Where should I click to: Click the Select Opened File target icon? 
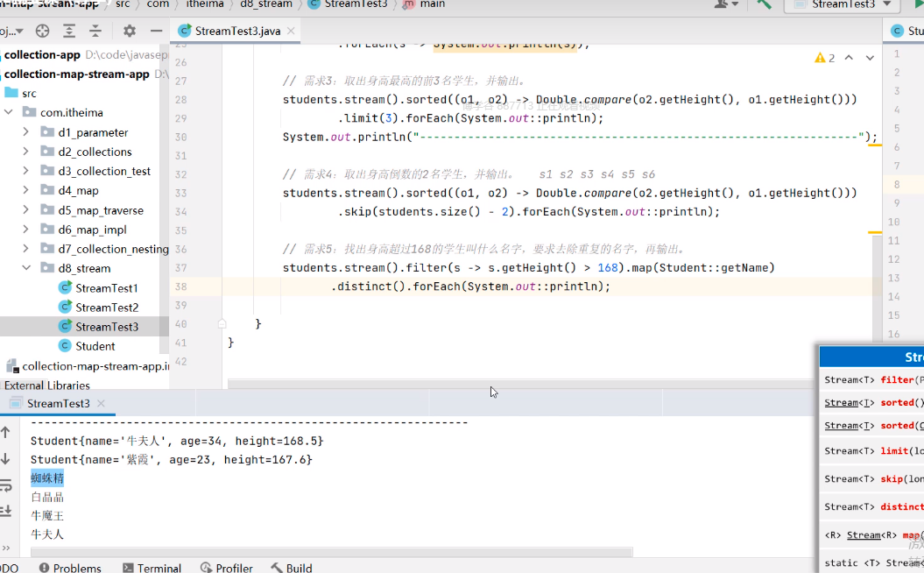[42, 31]
